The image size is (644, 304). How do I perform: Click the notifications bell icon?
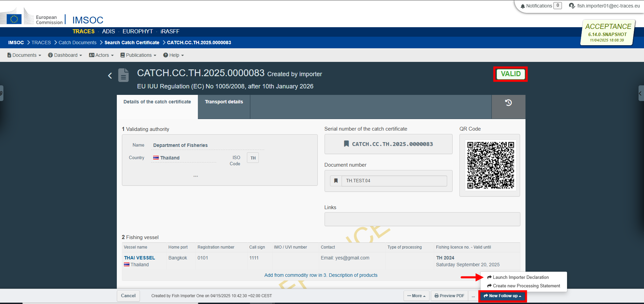pos(523,6)
